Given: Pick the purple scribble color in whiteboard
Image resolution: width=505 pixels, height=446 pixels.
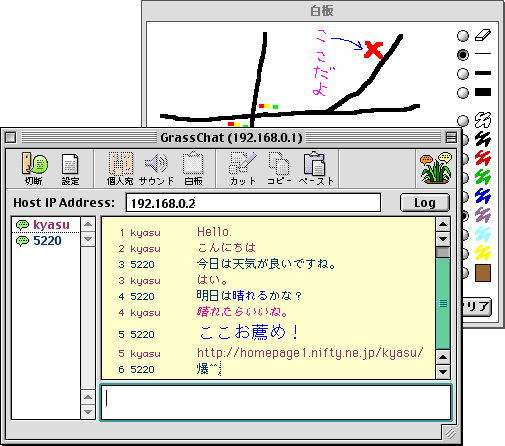Looking at the screenshot, I should click(483, 215).
